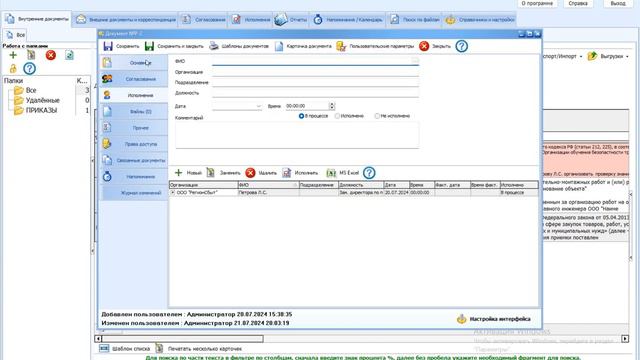640x360 pixels.
Task: Click ФИО column header sort arrow
Action: [x=295, y=185]
